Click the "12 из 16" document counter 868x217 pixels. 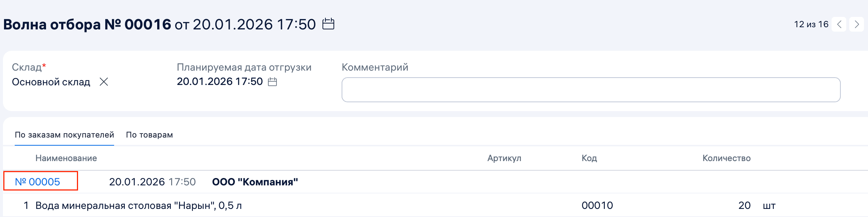pos(811,24)
